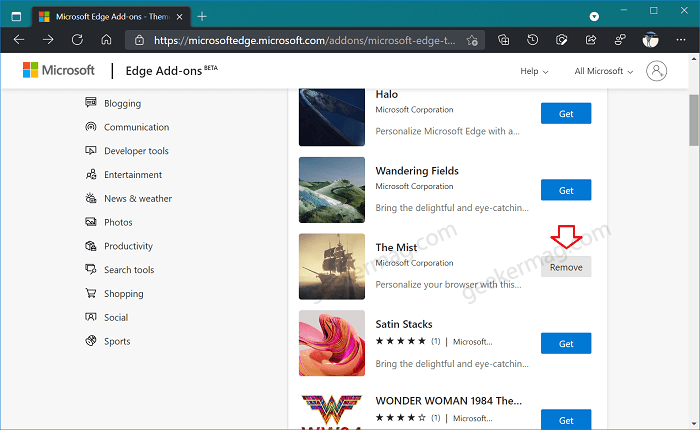Open the Collections icon in toolbar
This screenshot has width=700, height=430.
(504, 40)
